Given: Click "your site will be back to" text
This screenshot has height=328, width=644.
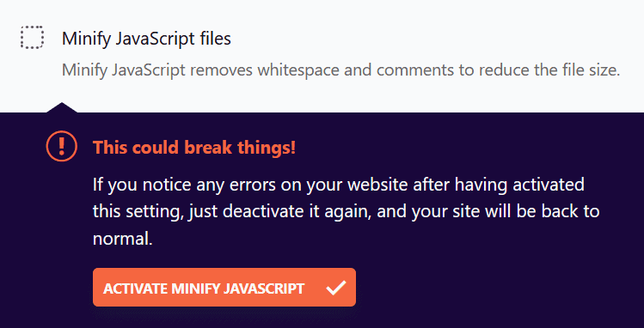Looking at the screenshot, I should [506, 212].
